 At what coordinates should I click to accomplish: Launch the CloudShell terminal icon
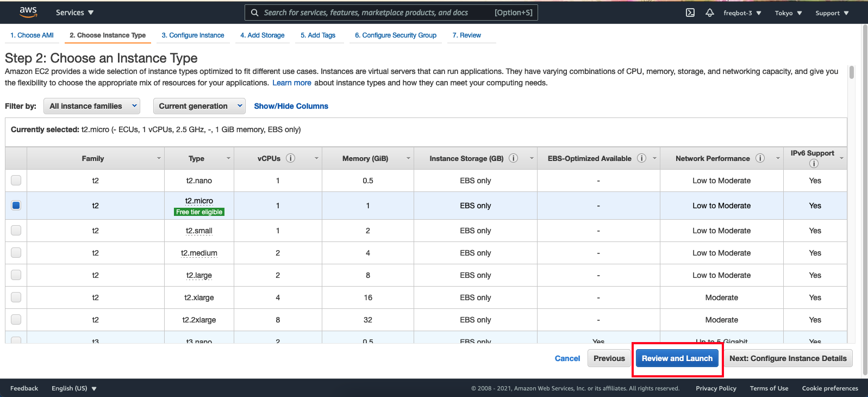690,13
